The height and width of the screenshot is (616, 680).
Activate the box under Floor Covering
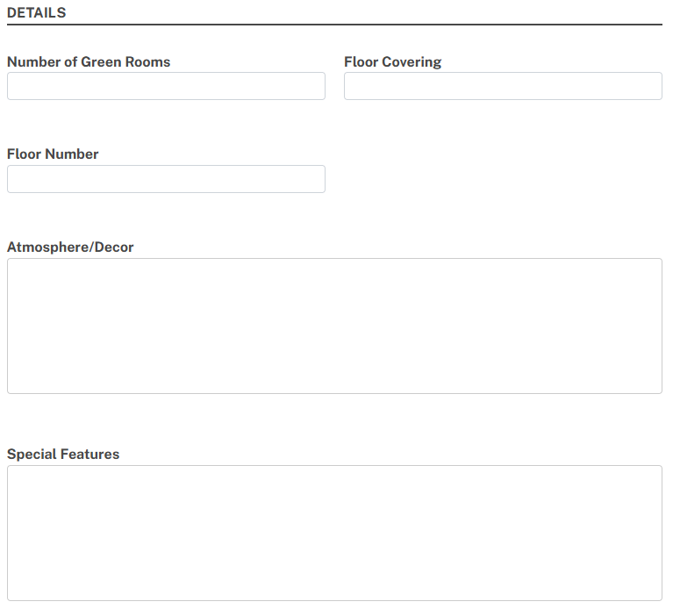(x=503, y=86)
